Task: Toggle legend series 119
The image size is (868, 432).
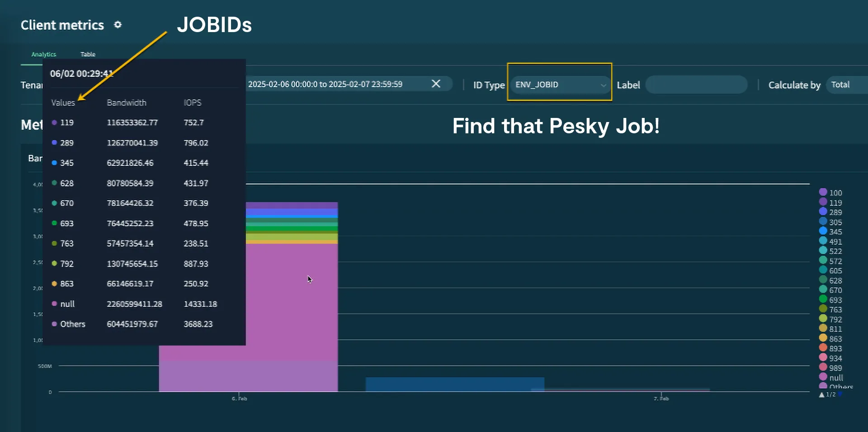Action: pos(830,202)
